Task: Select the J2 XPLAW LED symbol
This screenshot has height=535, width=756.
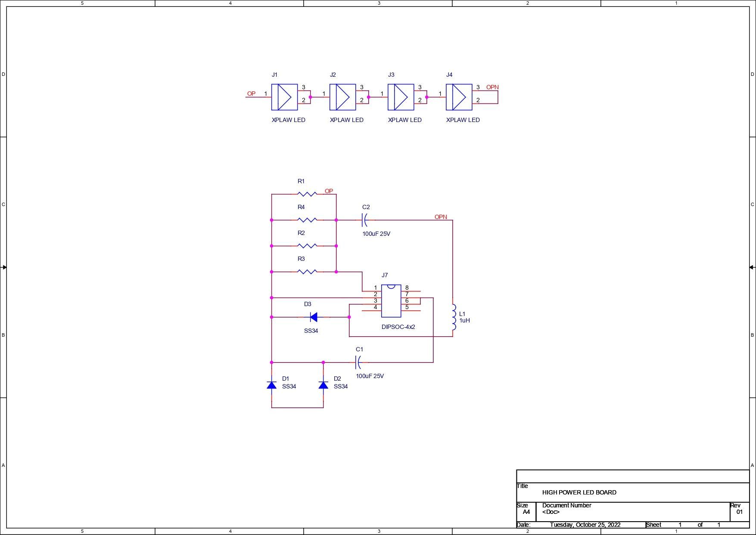Action: [x=343, y=98]
